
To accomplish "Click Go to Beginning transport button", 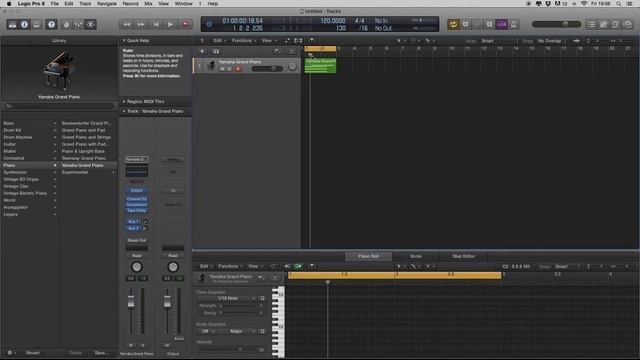I will [x=156, y=24].
